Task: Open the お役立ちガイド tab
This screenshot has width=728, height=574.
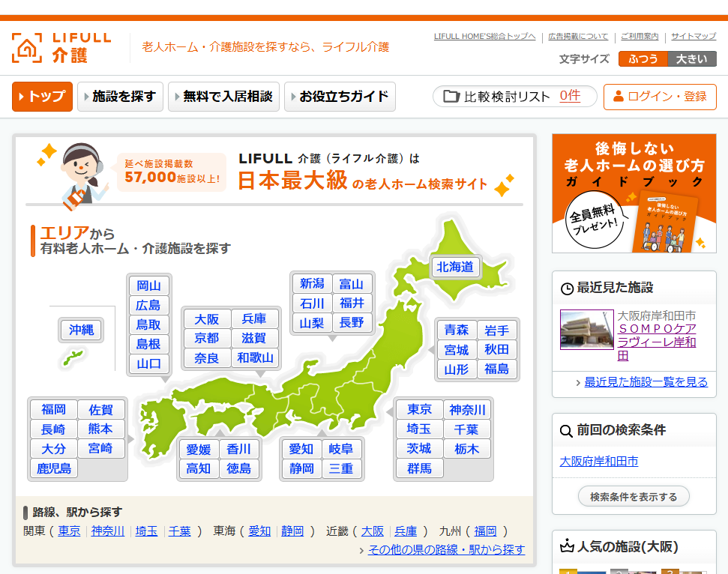Action: click(x=340, y=97)
